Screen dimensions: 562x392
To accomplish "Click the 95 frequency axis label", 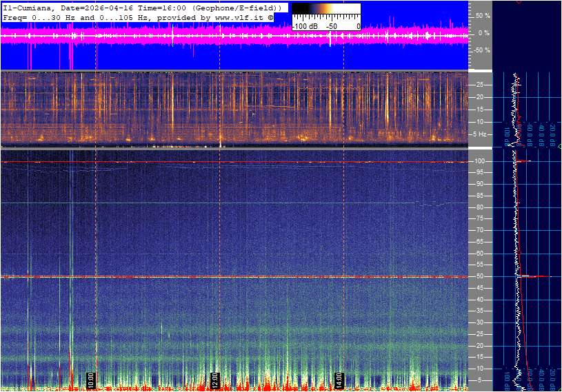I will point(479,172).
